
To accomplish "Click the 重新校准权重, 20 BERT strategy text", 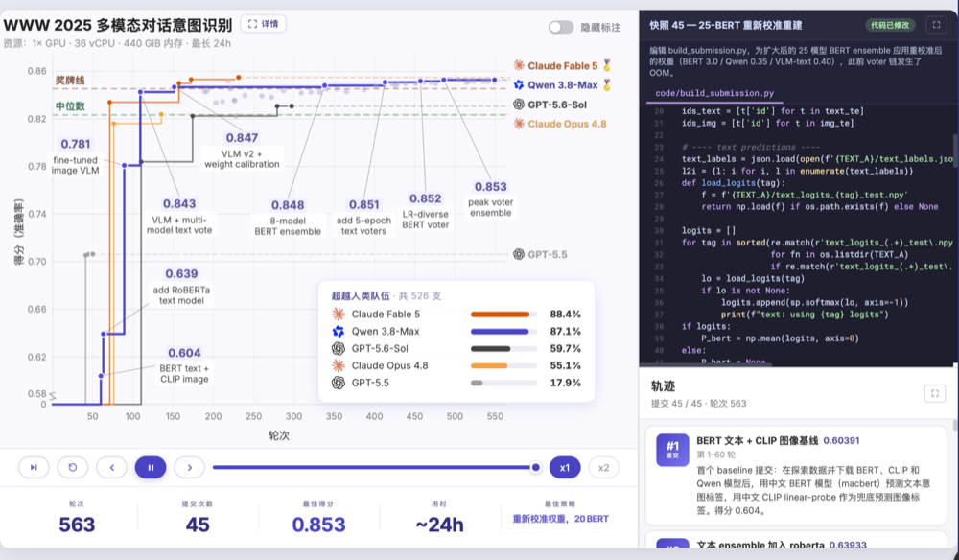I will pyautogui.click(x=560, y=519).
